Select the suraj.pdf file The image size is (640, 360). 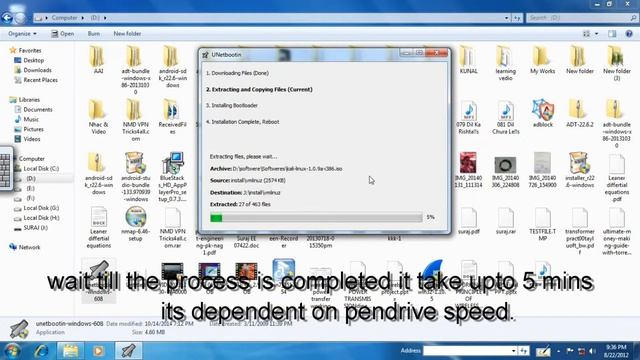(468, 220)
